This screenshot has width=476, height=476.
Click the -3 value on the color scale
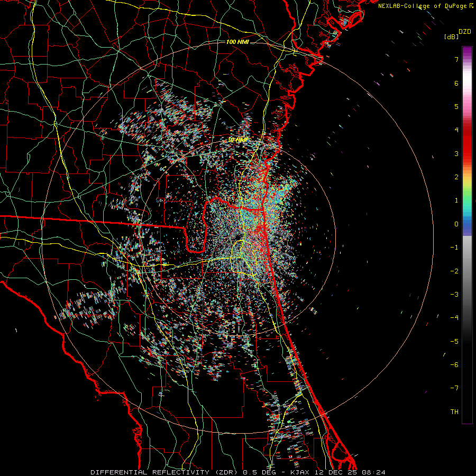(x=454, y=295)
